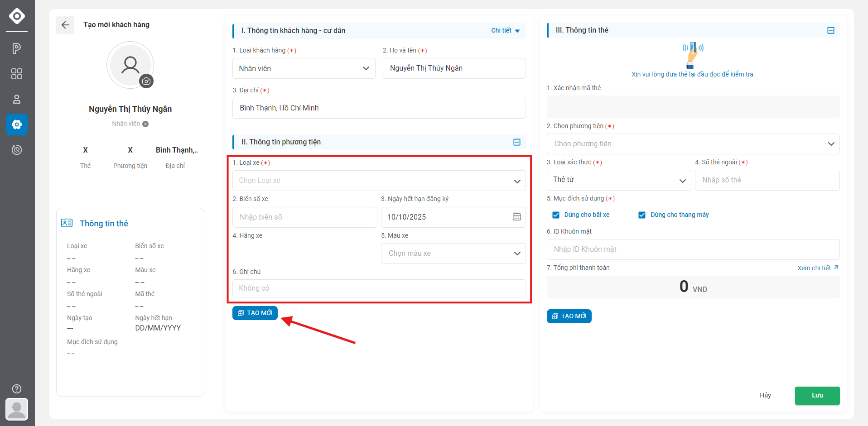Image resolution: width=868 pixels, height=426 pixels.
Task: Click the DD/MM/YYYY expiry value
Action: [x=158, y=328]
